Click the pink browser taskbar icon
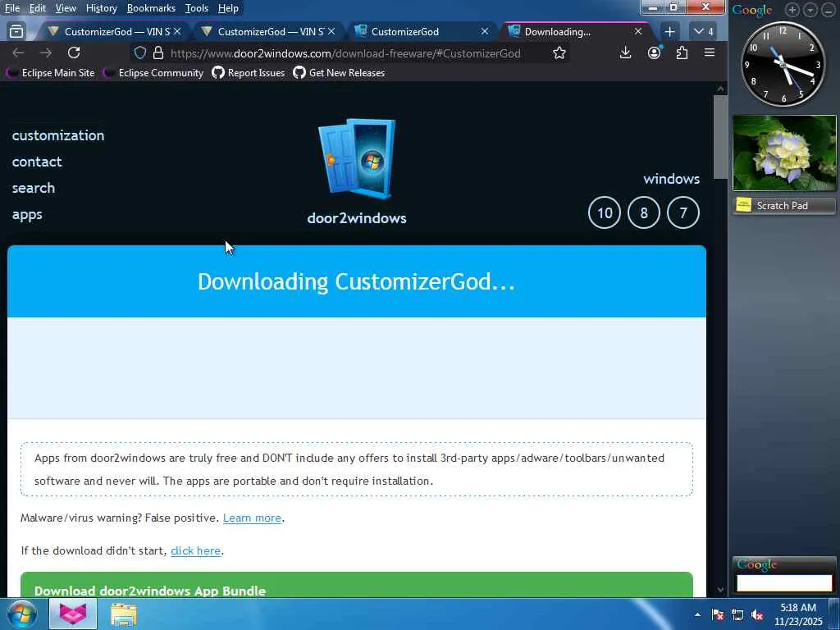The width and height of the screenshot is (840, 630). point(73,614)
